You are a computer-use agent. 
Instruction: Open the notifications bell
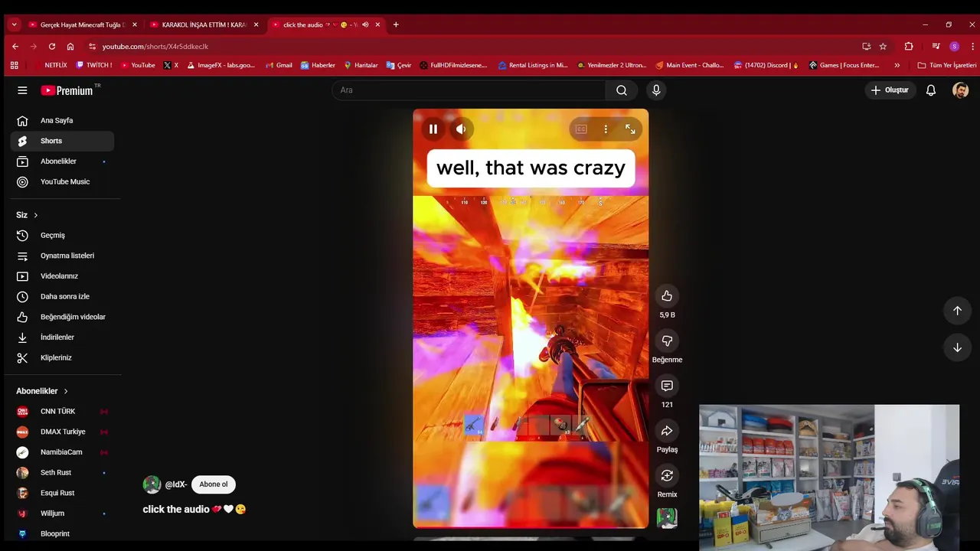pos(931,90)
